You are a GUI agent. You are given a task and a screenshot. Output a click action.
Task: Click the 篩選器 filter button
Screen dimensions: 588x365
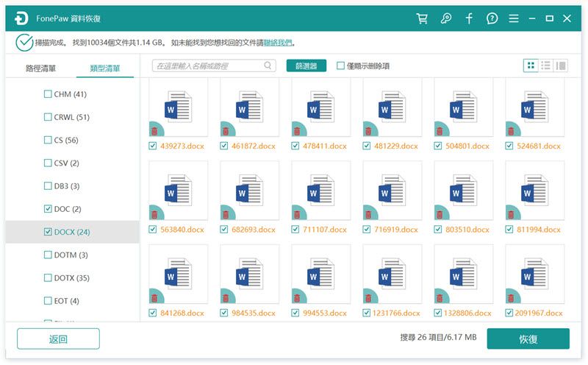pos(306,65)
